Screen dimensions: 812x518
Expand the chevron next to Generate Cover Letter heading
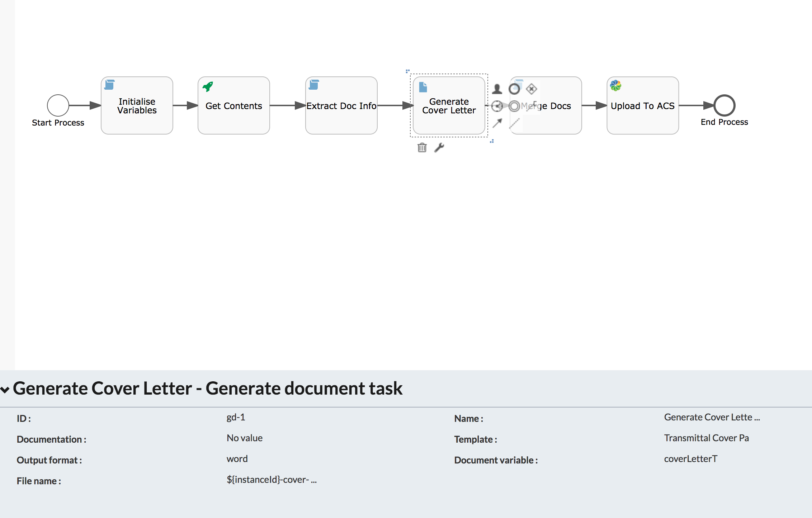6,388
